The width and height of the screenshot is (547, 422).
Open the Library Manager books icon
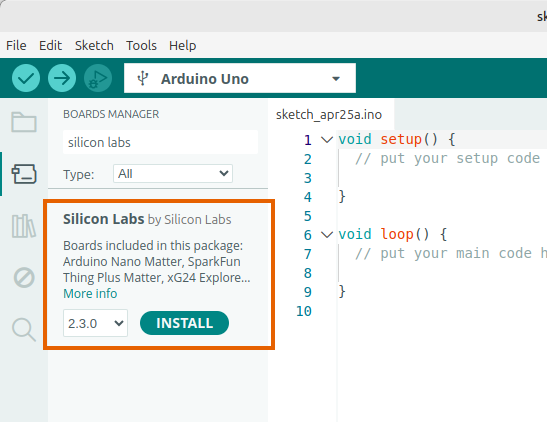tap(24, 226)
